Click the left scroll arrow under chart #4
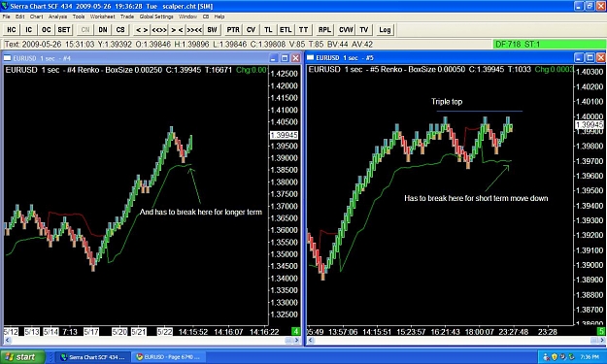Screen dimensions: 607x364 (x=8, y=341)
